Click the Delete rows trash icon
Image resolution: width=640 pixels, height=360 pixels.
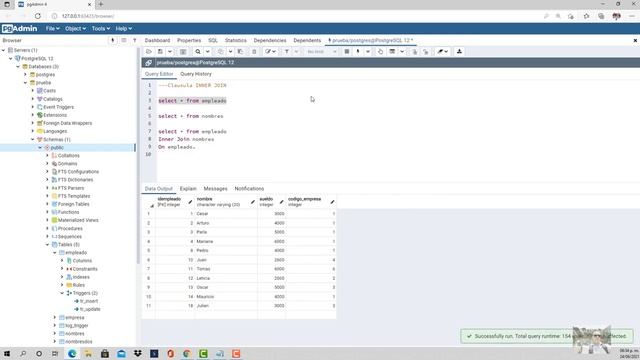[x=254, y=51]
